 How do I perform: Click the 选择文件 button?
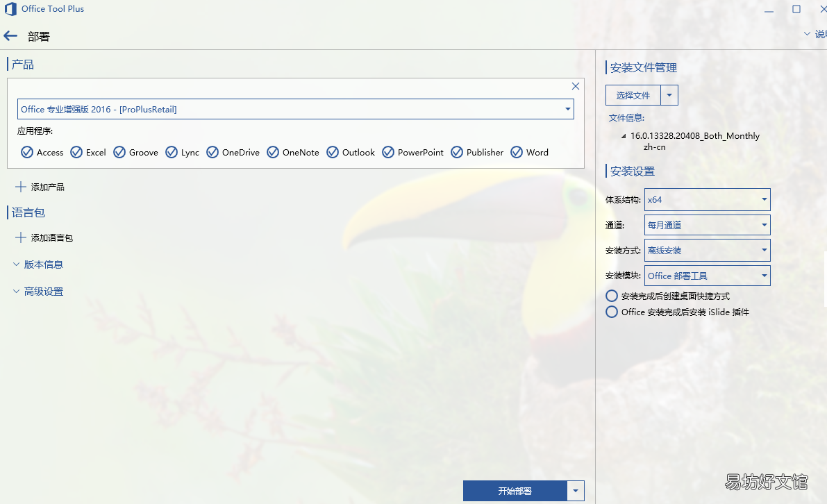pyautogui.click(x=633, y=95)
